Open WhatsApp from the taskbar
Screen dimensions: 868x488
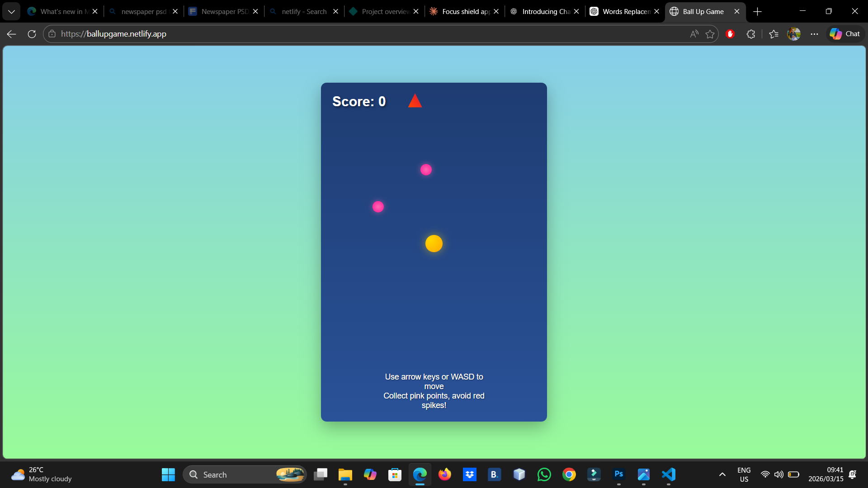pyautogui.click(x=544, y=474)
